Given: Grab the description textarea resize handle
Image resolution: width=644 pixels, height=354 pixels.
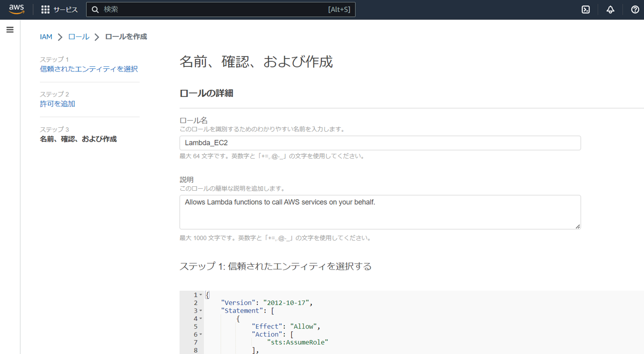Looking at the screenshot, I should 578,227.
